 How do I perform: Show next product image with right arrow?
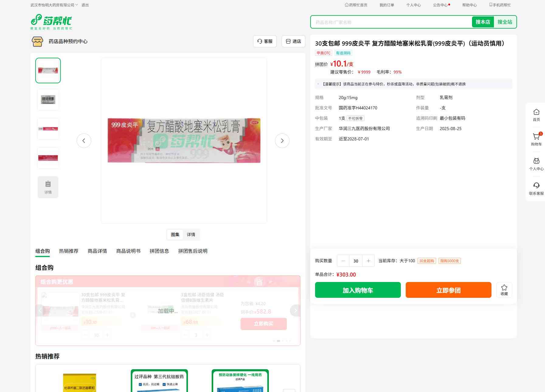tap(282, 141)
